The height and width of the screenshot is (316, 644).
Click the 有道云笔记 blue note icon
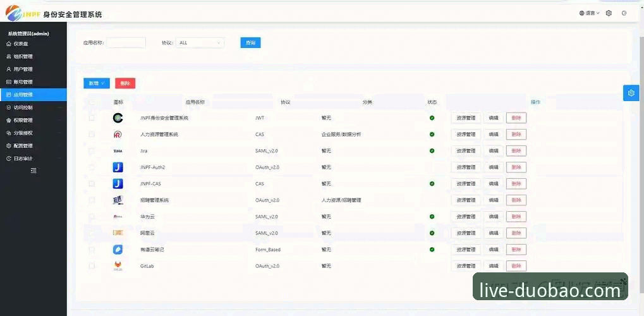(118, 250)
